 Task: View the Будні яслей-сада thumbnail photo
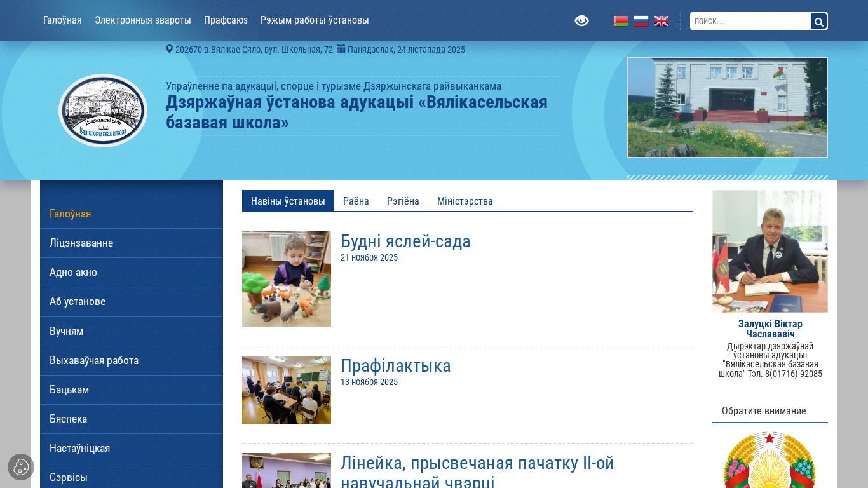coord(287,279)
